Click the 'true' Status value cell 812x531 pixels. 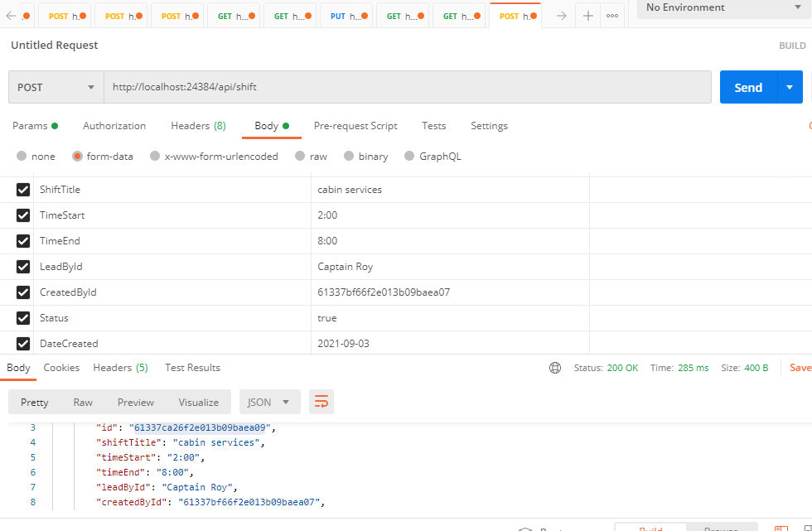pyautogui.click(x=450, y=318)
